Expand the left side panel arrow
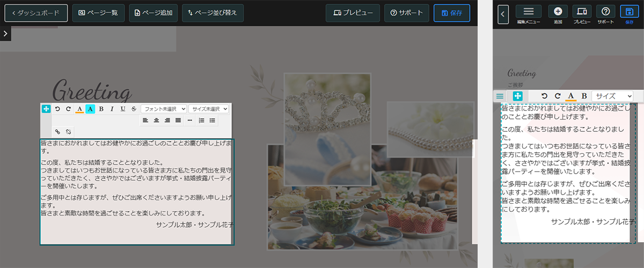 [5, 34]
